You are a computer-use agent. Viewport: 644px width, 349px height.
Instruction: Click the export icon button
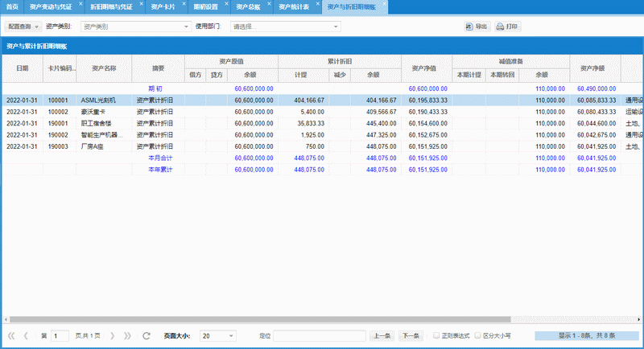pos(477,27)
